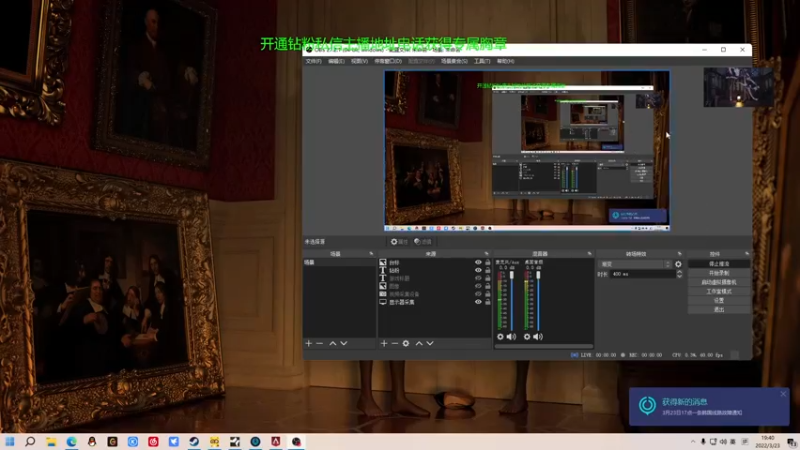The height and width of the screenshot is (450, 800).
Task: Open desktop audio settings gear
Action: click(x=527, y=337)
